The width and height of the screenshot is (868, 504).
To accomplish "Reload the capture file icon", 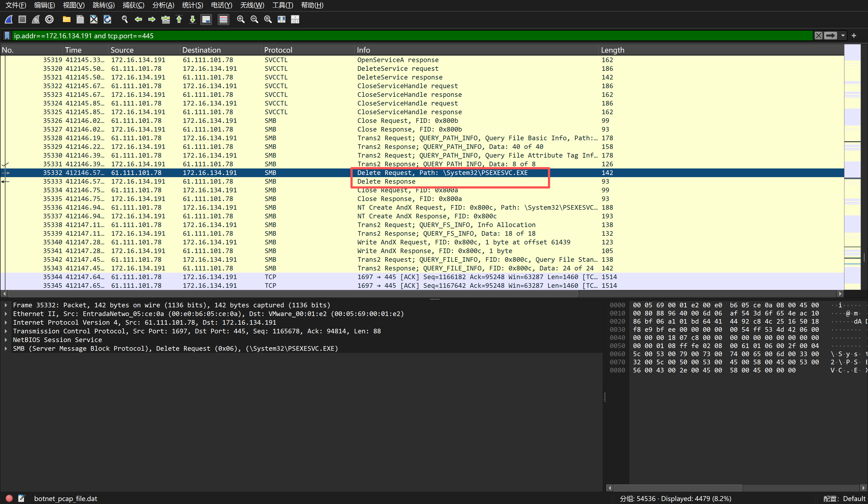I will 107,19.
